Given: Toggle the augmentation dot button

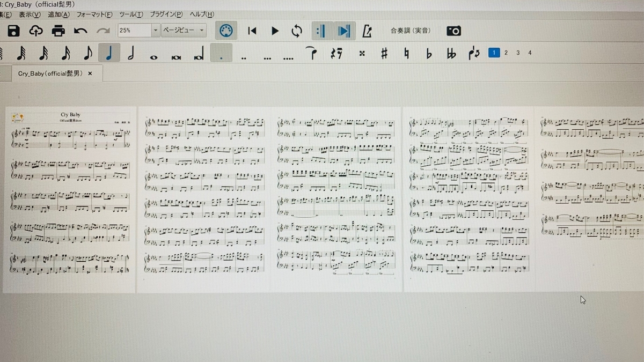Looking at the screenshot, I should 221,53.
